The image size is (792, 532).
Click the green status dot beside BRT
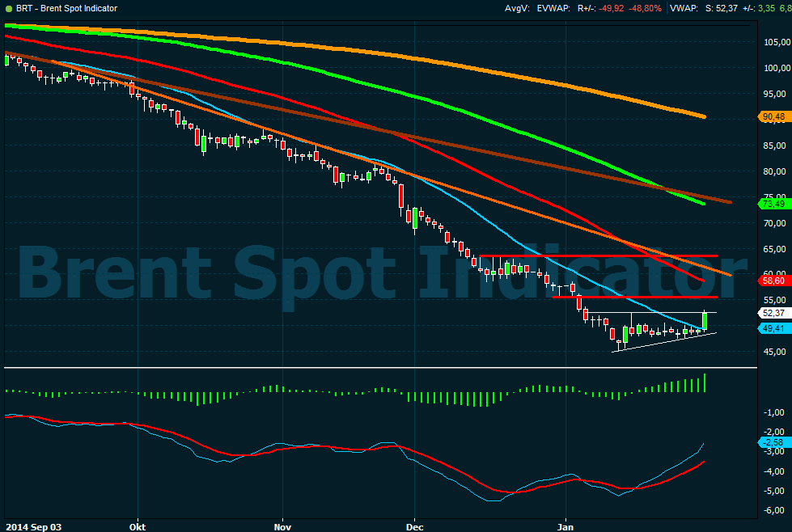(8, 9)
